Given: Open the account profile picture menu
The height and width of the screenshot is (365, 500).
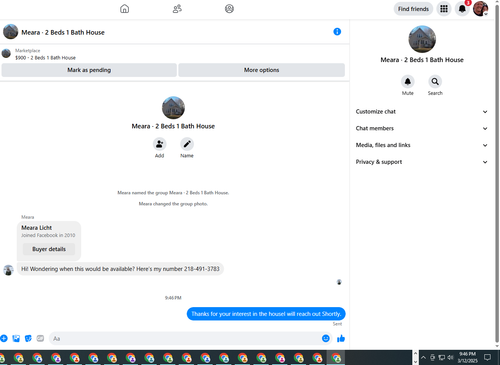Looking at the screenshot, I should point(480,9).
